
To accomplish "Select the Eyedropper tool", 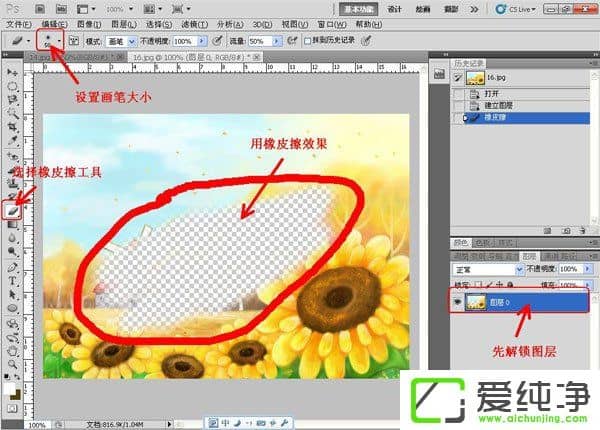I will (13, 140).
